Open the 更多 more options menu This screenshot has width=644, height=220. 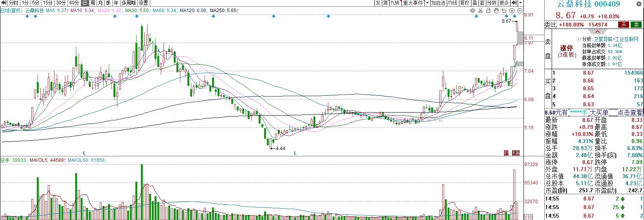pyautogui.click(x=504, y=3)
